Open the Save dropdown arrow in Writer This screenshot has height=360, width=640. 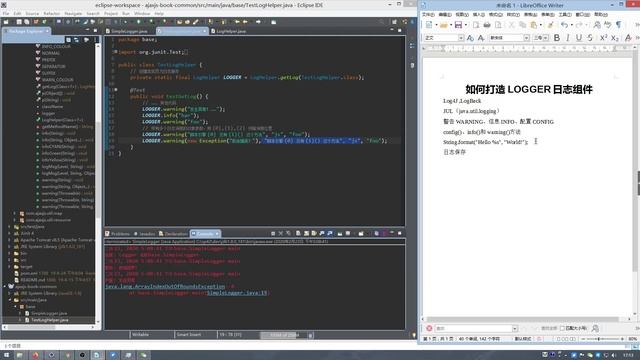click(466, 25)
